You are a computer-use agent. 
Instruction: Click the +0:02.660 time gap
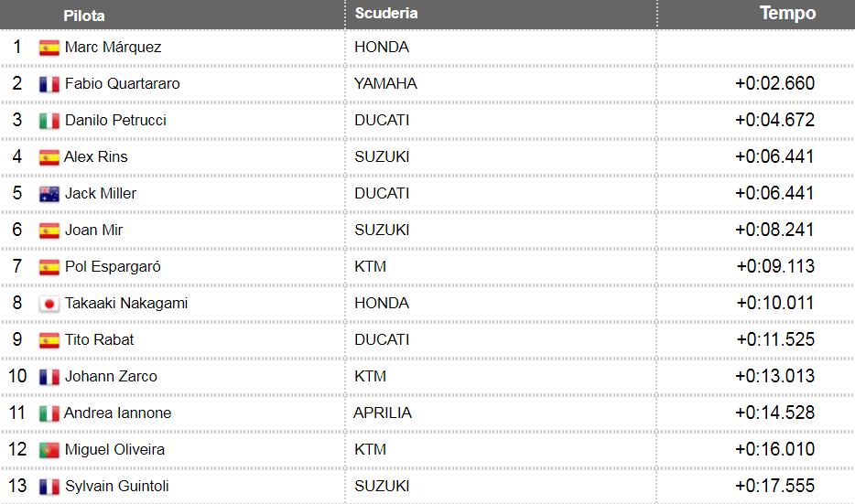(x=774, y=83)
